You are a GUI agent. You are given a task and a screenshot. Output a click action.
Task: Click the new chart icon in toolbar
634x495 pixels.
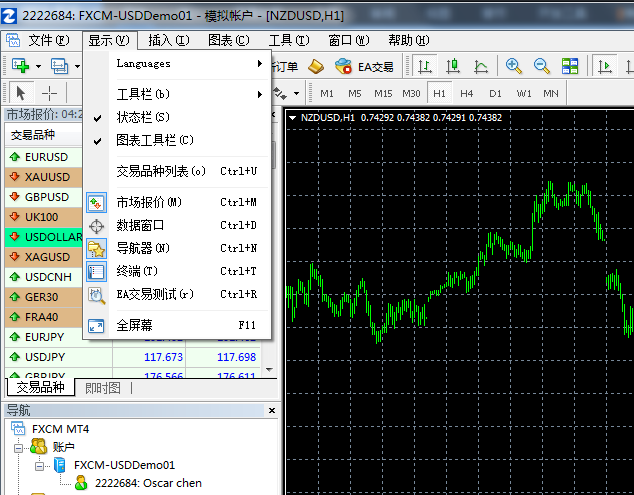pos(20,66)
